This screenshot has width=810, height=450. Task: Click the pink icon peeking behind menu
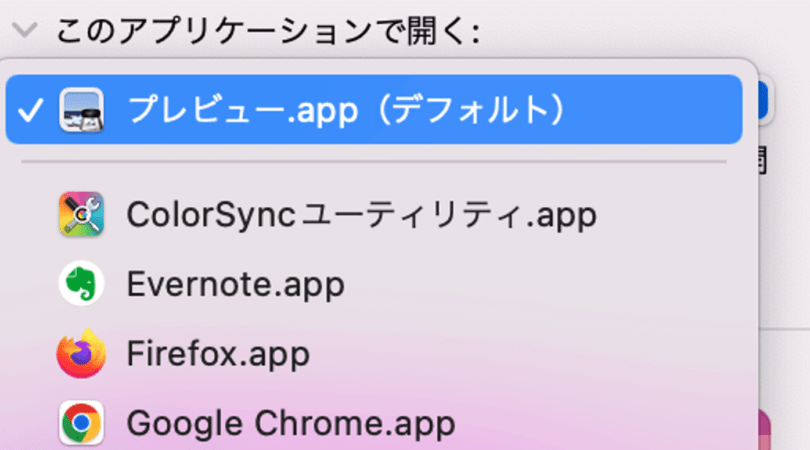(766, 430)
